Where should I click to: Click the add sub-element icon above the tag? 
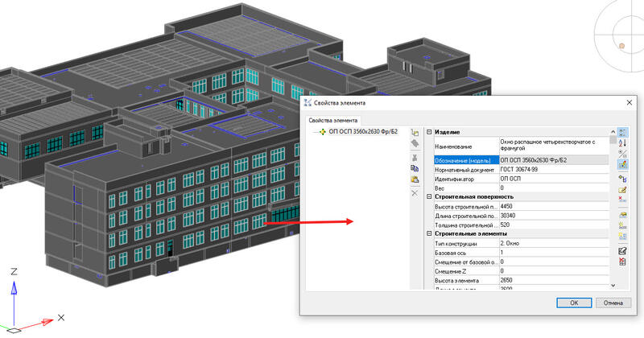415,132
